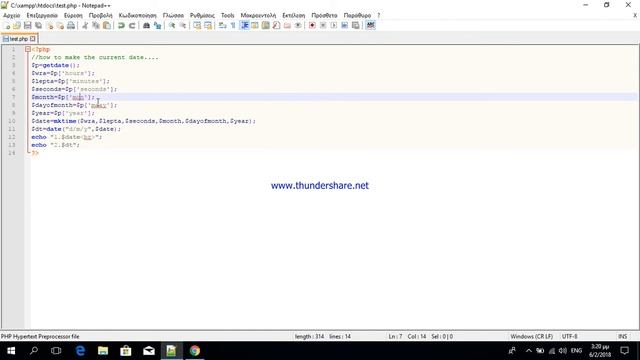640x360 pixels.
Task: Open the Αρχείο menu
Action: [x=11, y=15]
